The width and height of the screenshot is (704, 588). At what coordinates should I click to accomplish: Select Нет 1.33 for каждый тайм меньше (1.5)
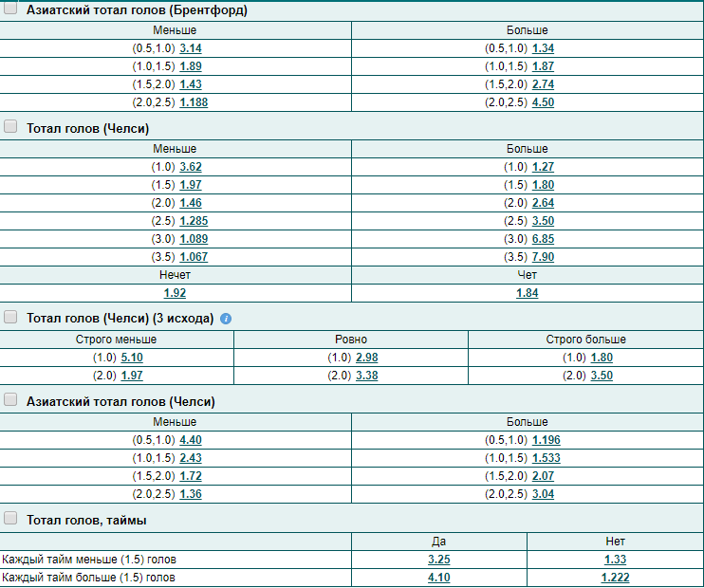pyautogui.click(x=615, y=560)
